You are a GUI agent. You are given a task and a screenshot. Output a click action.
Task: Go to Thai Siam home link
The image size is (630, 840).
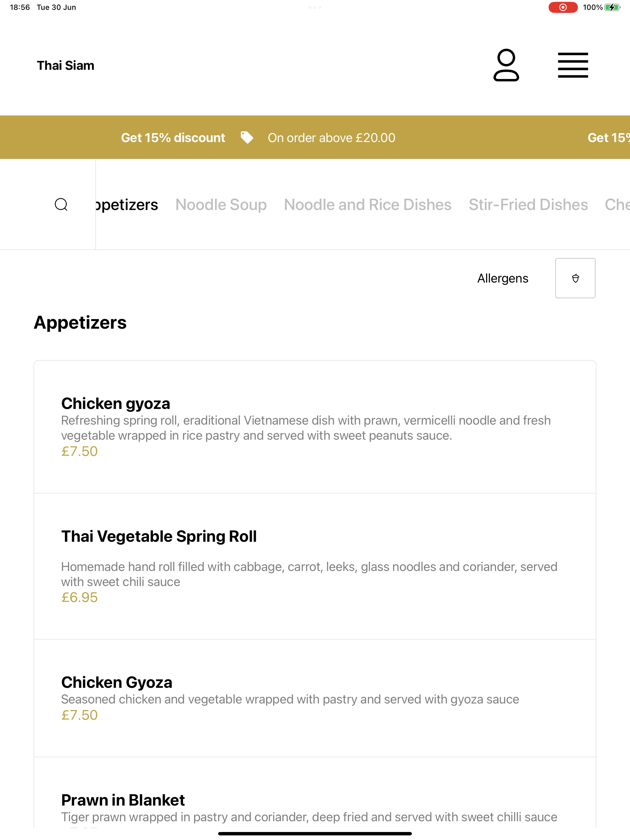pyautogui.click(x=65, y=65)
